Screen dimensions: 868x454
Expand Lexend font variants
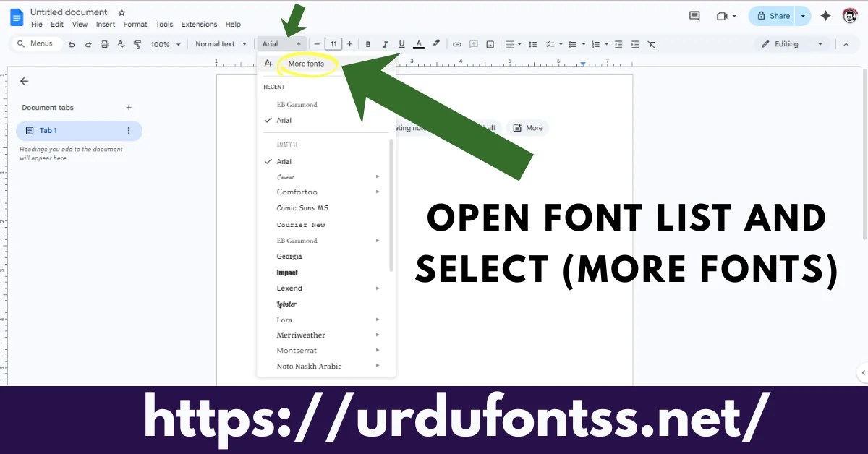pyautogui.click(x=378, y=288)
